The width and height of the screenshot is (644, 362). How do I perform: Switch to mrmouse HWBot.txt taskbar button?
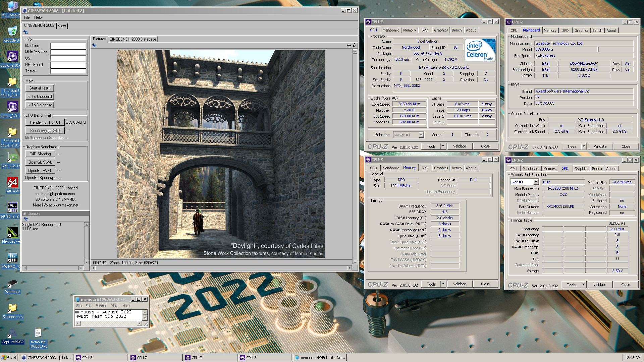click(320, 358)
